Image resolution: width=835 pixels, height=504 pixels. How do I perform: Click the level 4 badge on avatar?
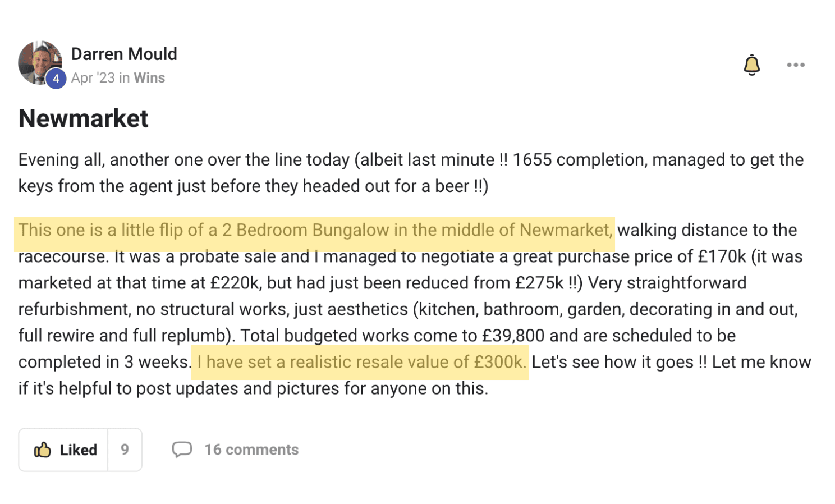tap(56, 79)
